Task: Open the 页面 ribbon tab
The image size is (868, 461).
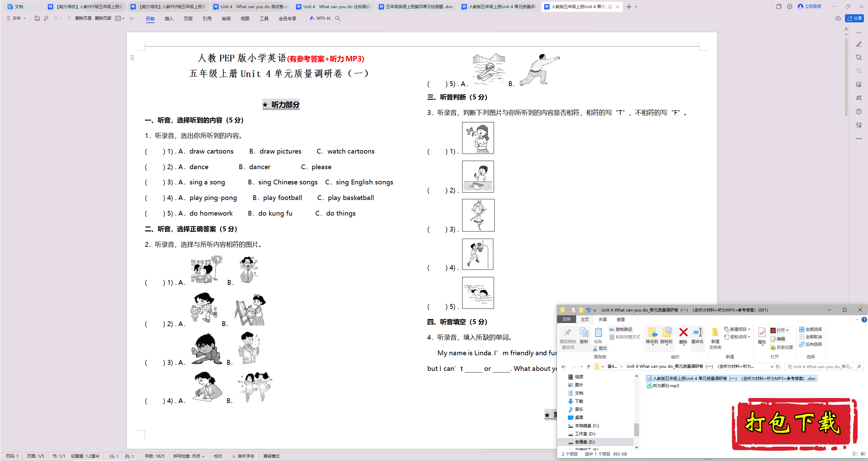Action: click(188, 19)
